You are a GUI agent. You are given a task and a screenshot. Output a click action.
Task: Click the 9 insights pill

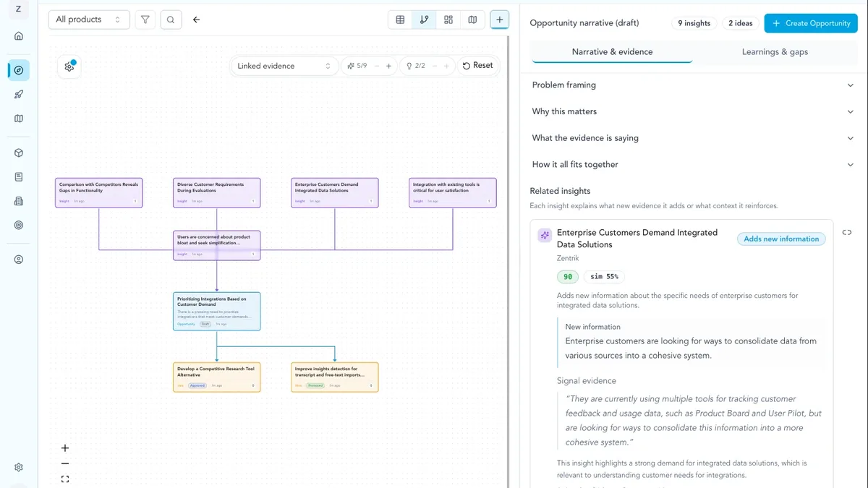(694, 23)
